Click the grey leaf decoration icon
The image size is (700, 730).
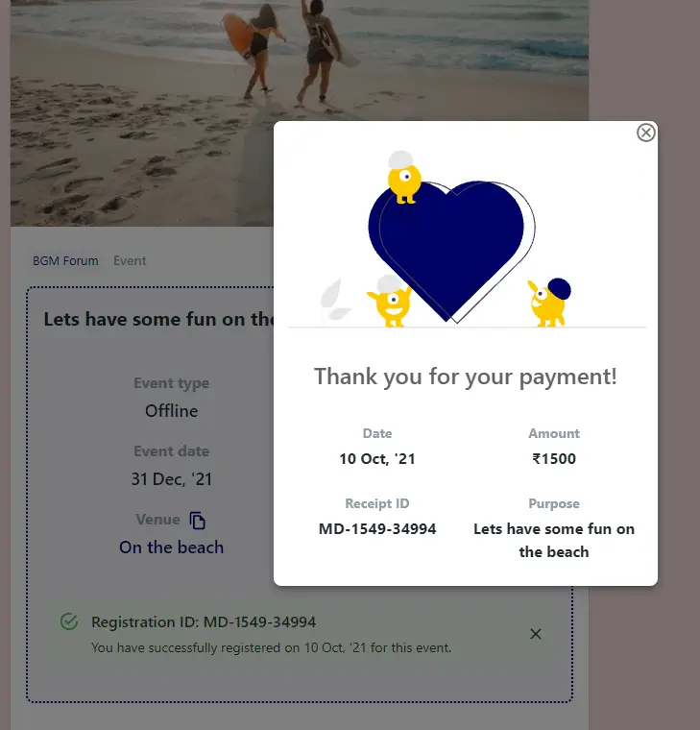click(334, 302)
